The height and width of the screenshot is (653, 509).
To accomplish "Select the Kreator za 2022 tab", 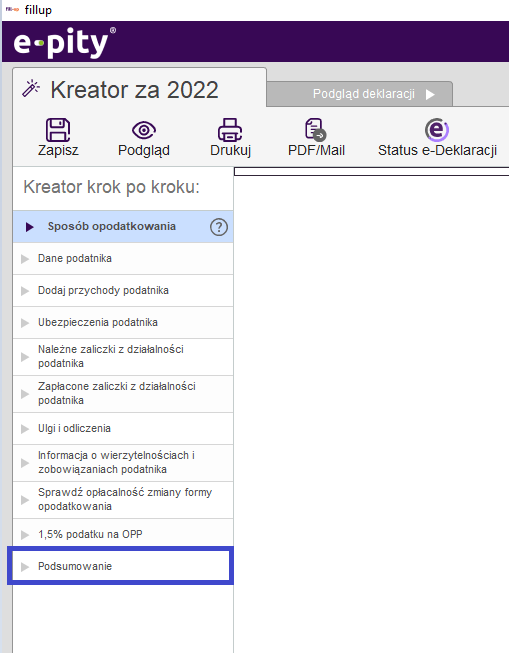I will tap(140, 89).
